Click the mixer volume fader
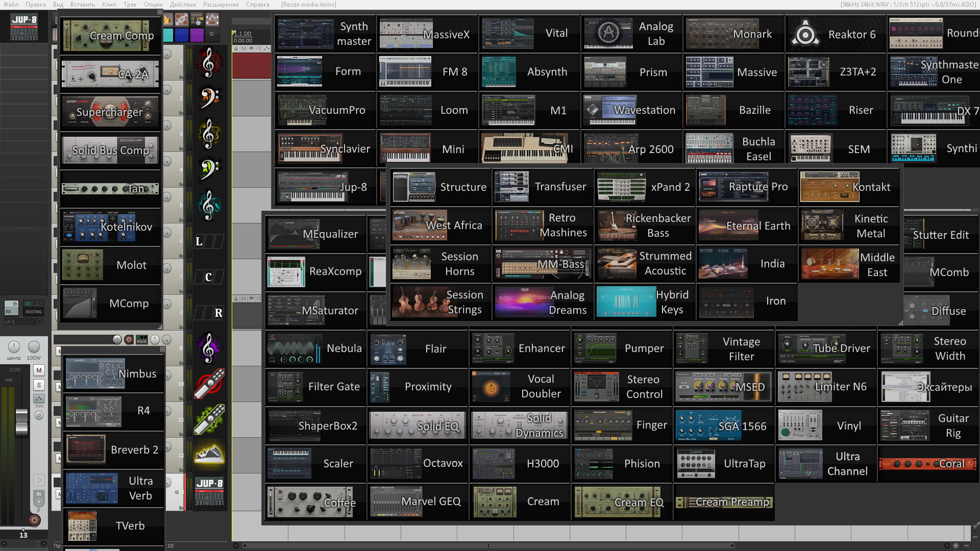 [21, 422]
